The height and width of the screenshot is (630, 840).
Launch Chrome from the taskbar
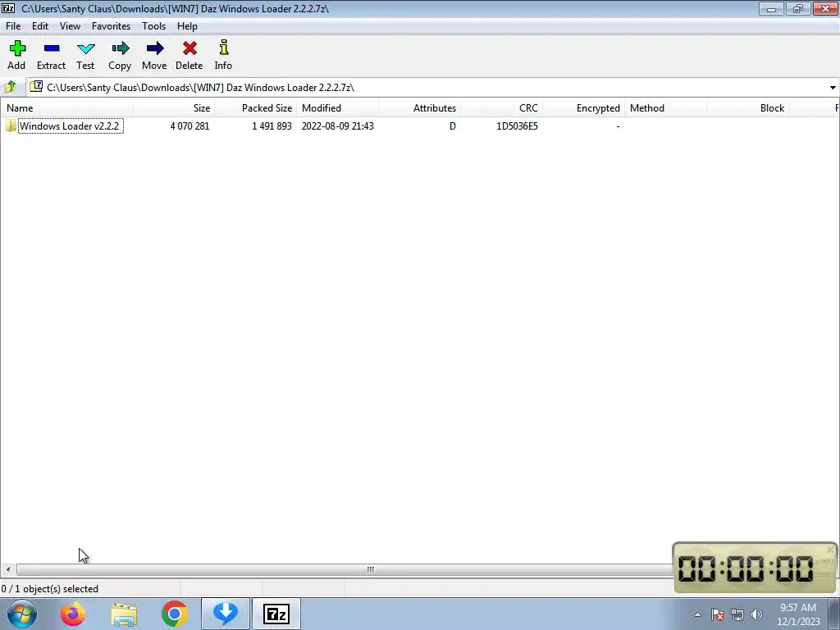[174, 614]
